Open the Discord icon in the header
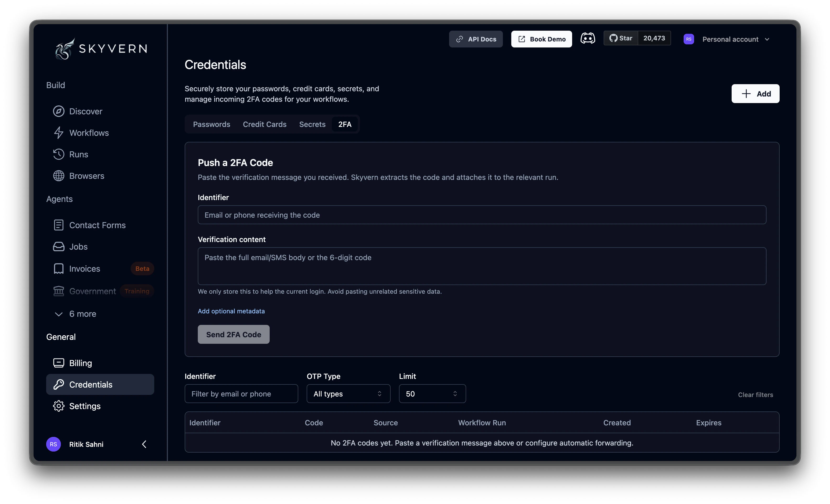Viewport: 830px width, 504px height. click(587, 38)
